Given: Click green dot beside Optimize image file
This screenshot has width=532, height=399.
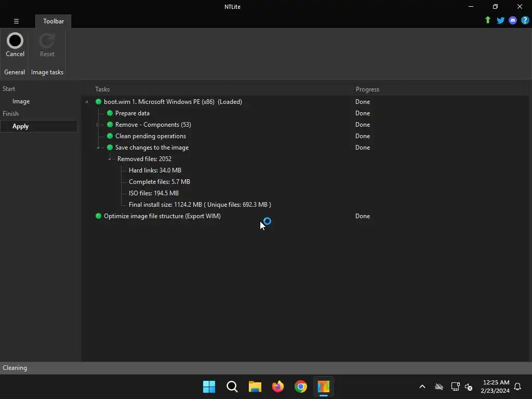Looking at the screenshot, I should pyautogui.click(x=98, y=216).
